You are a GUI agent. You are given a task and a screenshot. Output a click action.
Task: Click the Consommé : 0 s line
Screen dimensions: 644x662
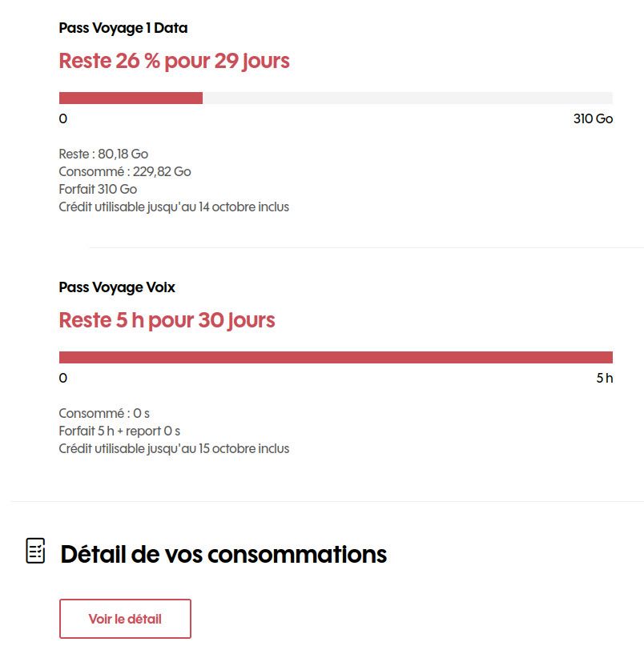[x=104, y=413]
